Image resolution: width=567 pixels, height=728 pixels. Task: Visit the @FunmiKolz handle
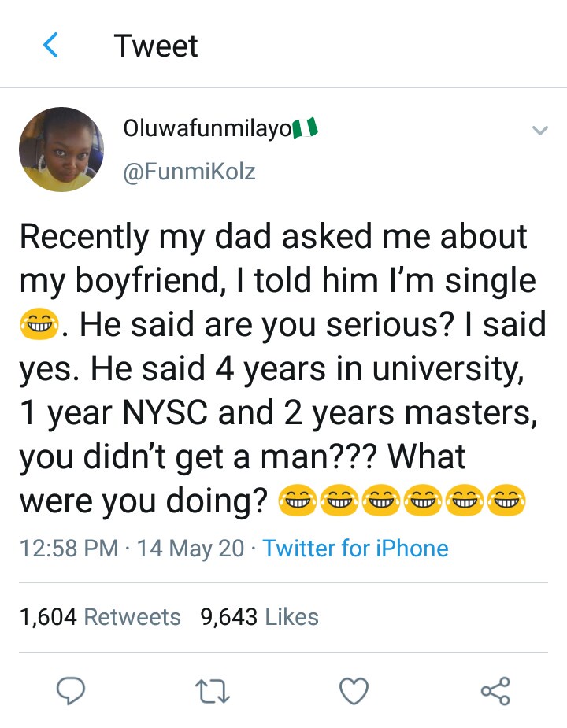189,171
